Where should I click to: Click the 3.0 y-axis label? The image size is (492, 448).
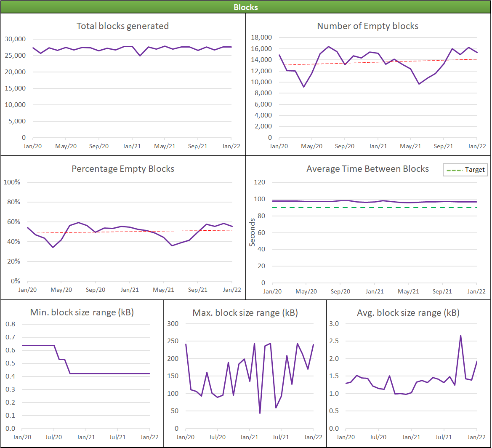[x=334, y=324]
